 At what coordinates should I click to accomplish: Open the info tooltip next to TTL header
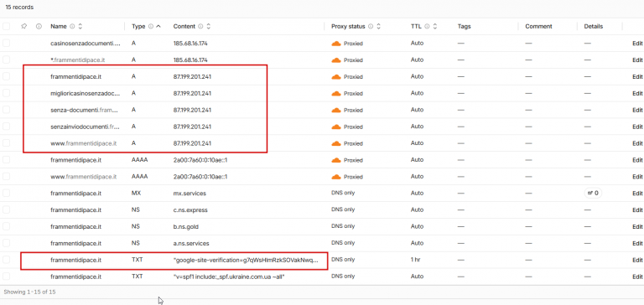(x=427, y=26)
